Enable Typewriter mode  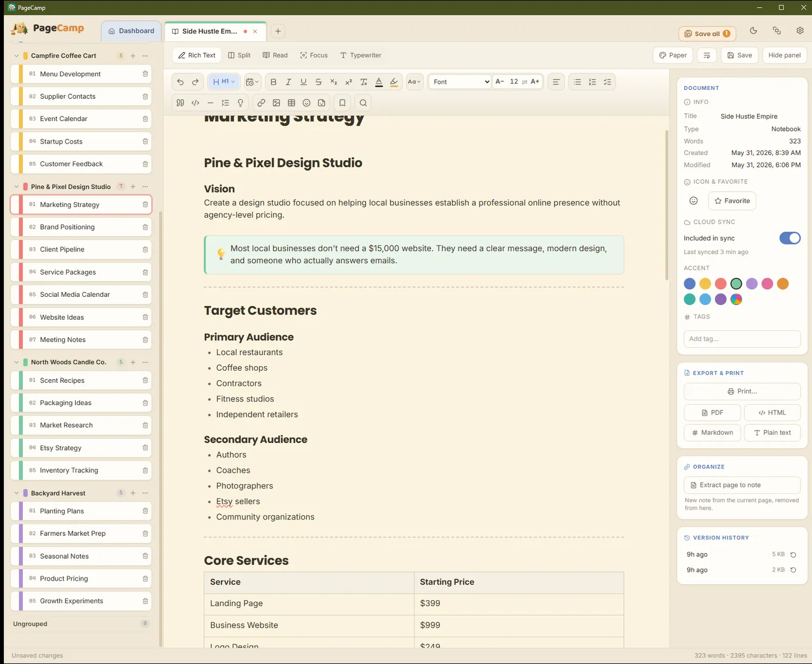tap(361, 55)
